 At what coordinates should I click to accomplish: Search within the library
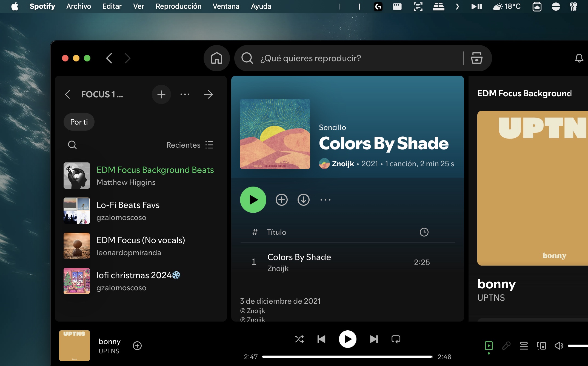point(72,145)
